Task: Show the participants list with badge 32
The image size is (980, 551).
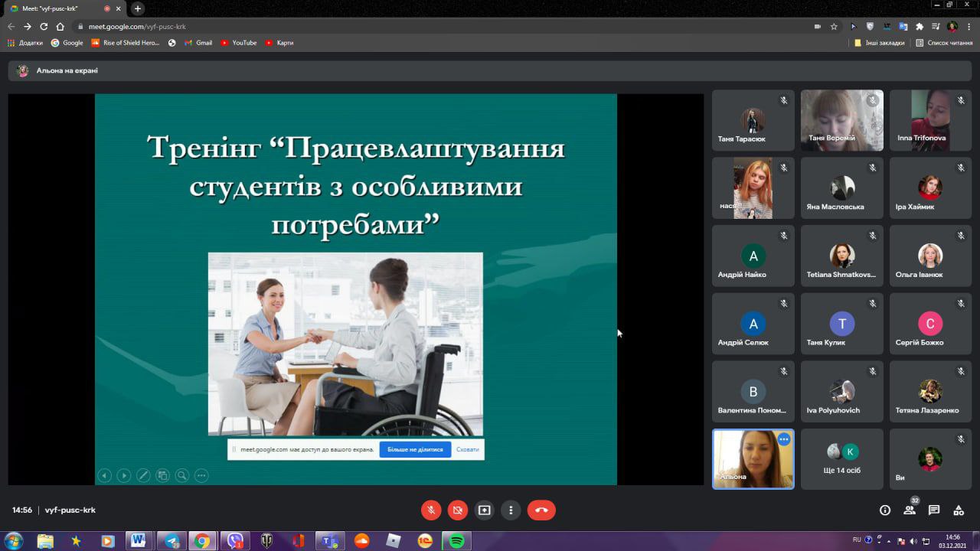Action: click(910, 510)
